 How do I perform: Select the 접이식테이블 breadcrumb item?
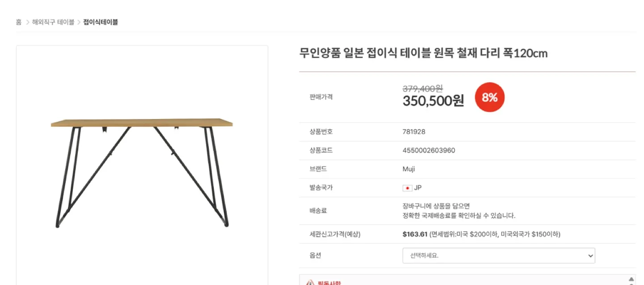pyautogui.click(x=101, y=22)
